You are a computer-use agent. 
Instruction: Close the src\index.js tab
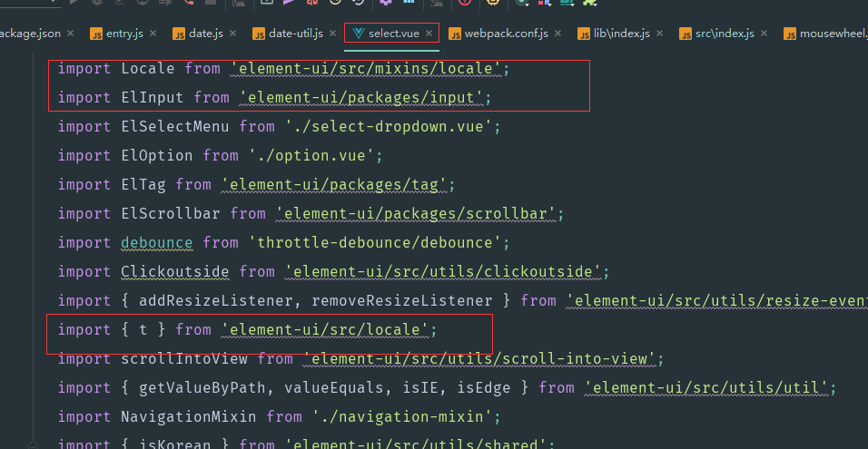click(764, 34)
